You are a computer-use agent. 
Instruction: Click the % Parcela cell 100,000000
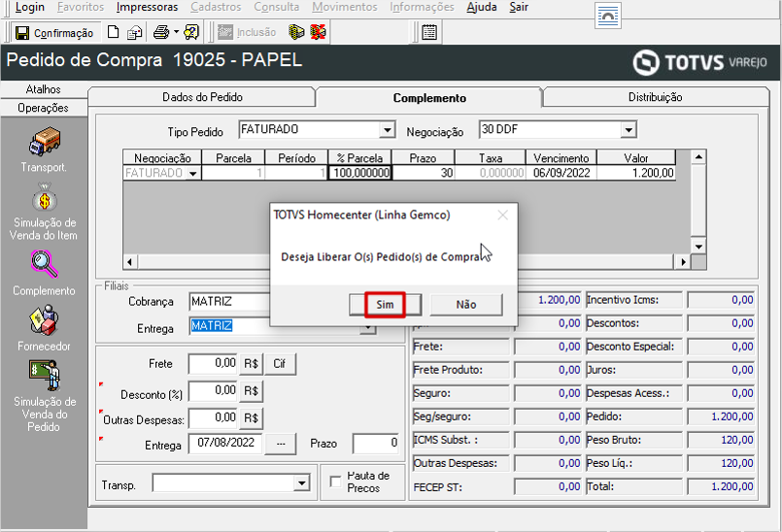[360, 173]
